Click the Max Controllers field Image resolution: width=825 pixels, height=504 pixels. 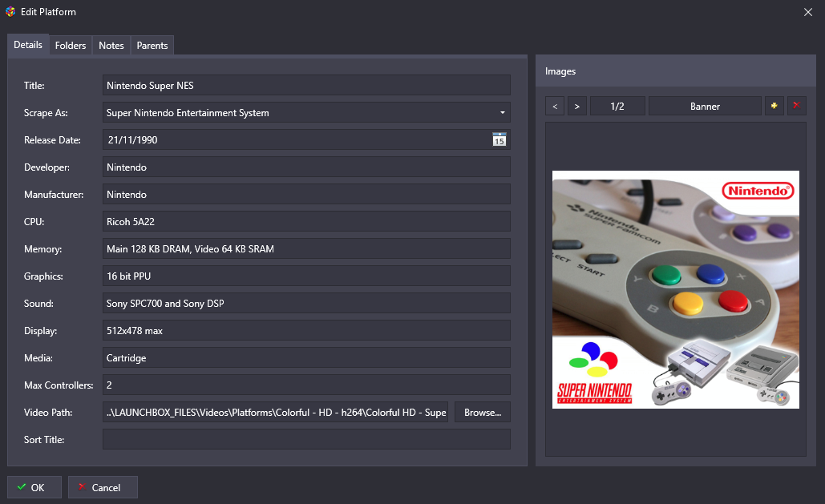coord(306,385)
